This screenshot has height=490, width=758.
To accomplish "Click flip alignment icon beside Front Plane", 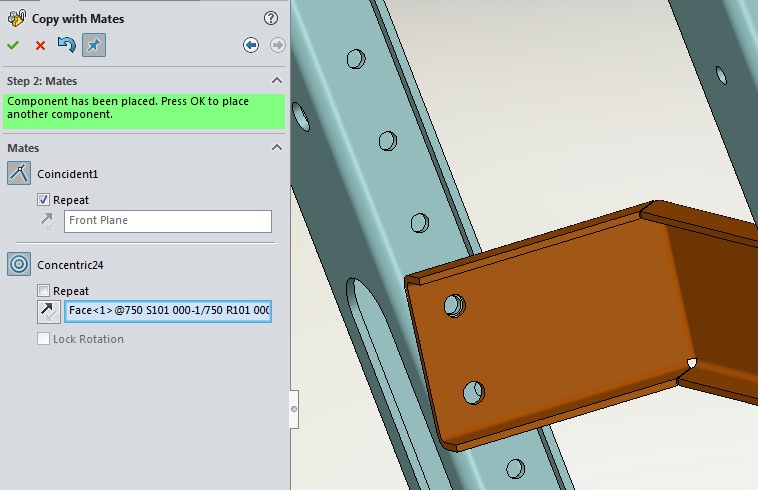I will tap(48, 221).
